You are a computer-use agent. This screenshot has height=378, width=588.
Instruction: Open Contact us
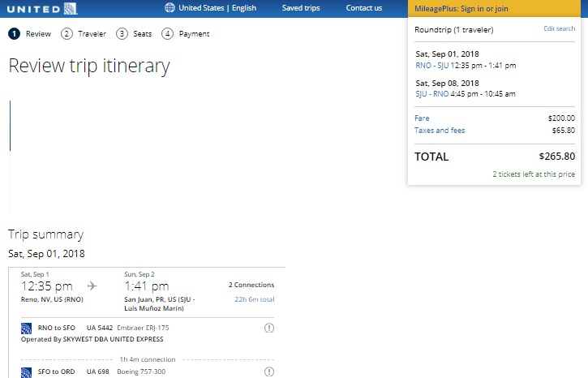[x=364, y=8]
